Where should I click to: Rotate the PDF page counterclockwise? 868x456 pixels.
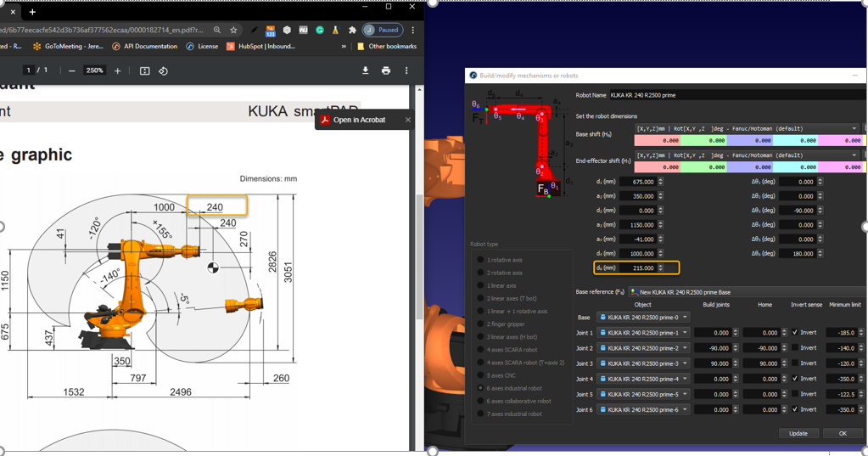point(163,70)
